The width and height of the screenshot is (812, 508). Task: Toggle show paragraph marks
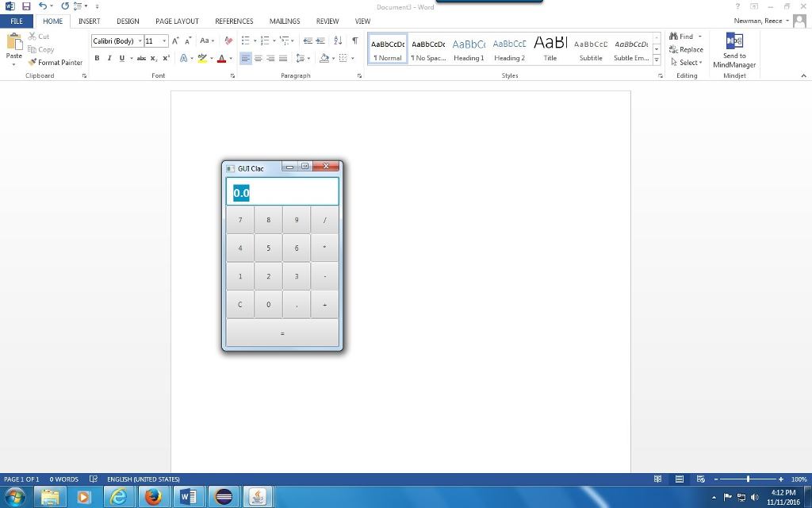click(354, 40)
